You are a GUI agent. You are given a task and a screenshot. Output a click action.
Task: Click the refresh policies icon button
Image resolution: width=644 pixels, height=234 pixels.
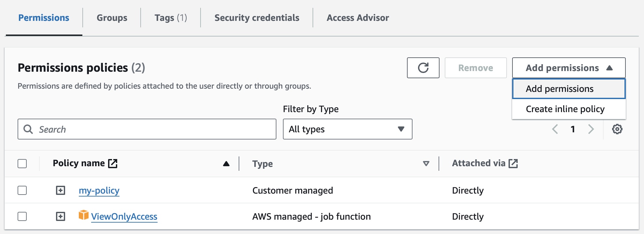pos(423,68)
